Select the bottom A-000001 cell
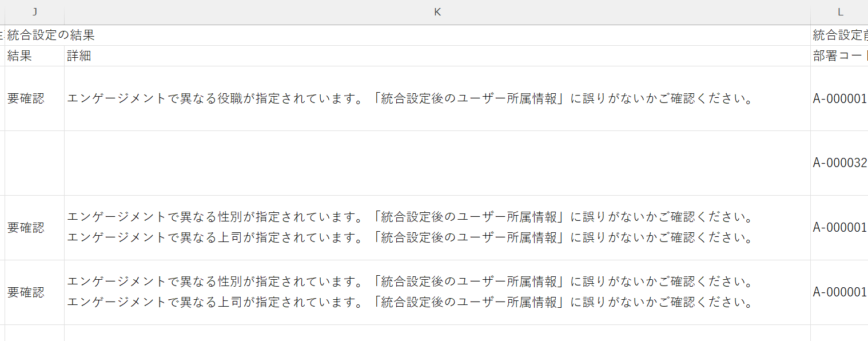Viewport: 868px width, 341px height. pyautogui.click(x=839, y=292)
